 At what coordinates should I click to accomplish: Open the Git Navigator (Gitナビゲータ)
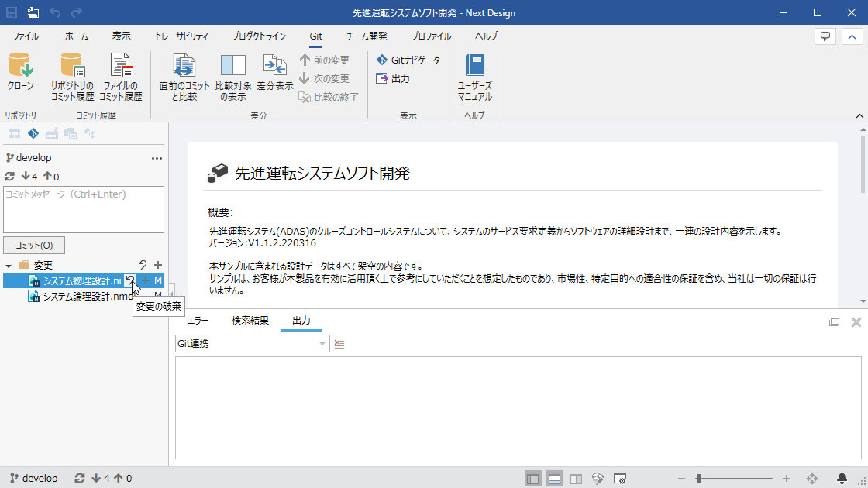(x=408, y=60)
